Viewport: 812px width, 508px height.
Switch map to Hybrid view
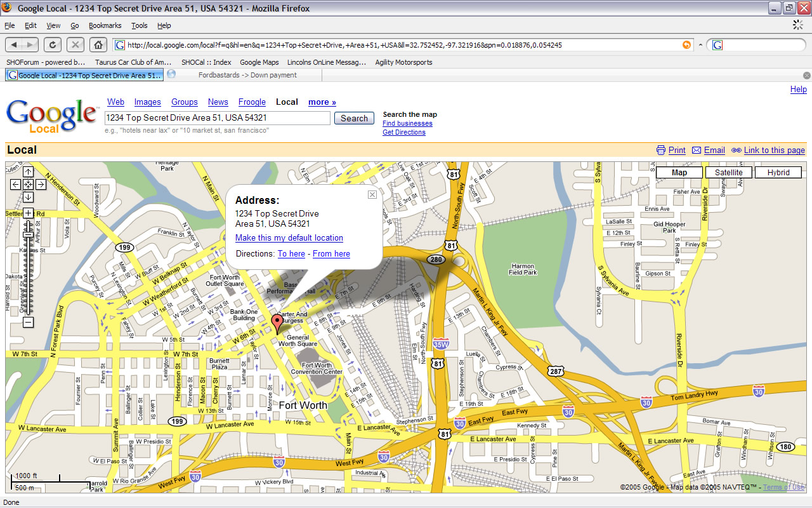click(778, 173)
